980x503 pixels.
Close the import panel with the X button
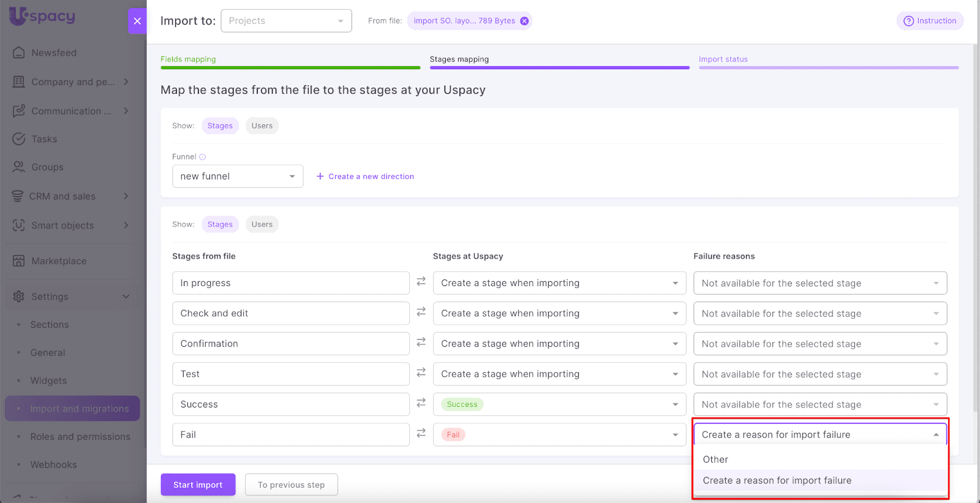(x=137, y=21)
